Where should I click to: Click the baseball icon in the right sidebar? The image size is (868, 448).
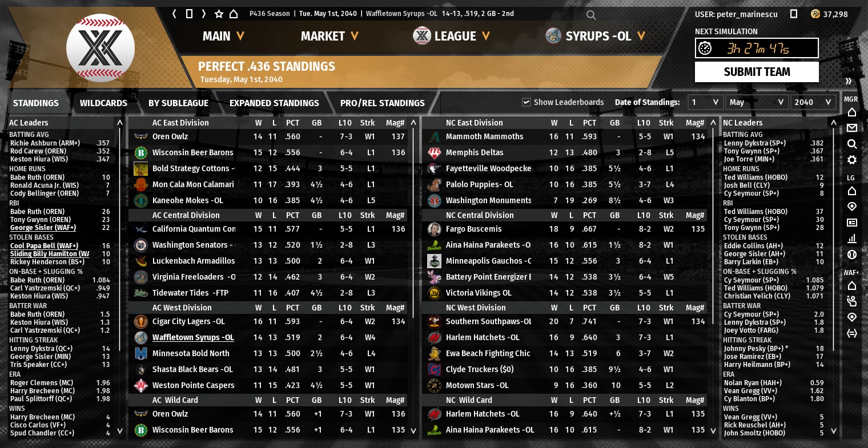[x=852, y=255]
